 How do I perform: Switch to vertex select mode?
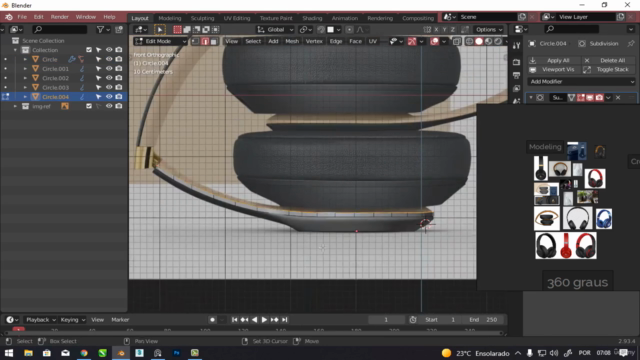point(196,41)
